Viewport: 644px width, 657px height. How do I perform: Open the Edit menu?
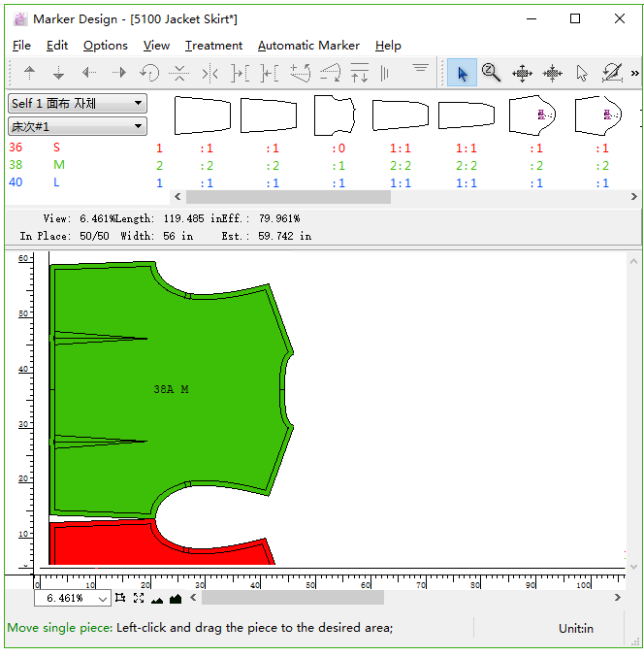coord(57,46)
